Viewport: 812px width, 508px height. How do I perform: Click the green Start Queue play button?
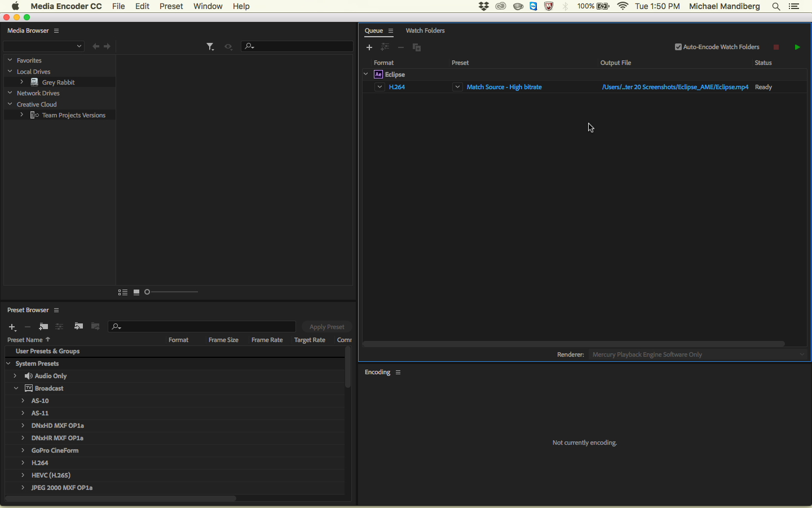[797, 47]
